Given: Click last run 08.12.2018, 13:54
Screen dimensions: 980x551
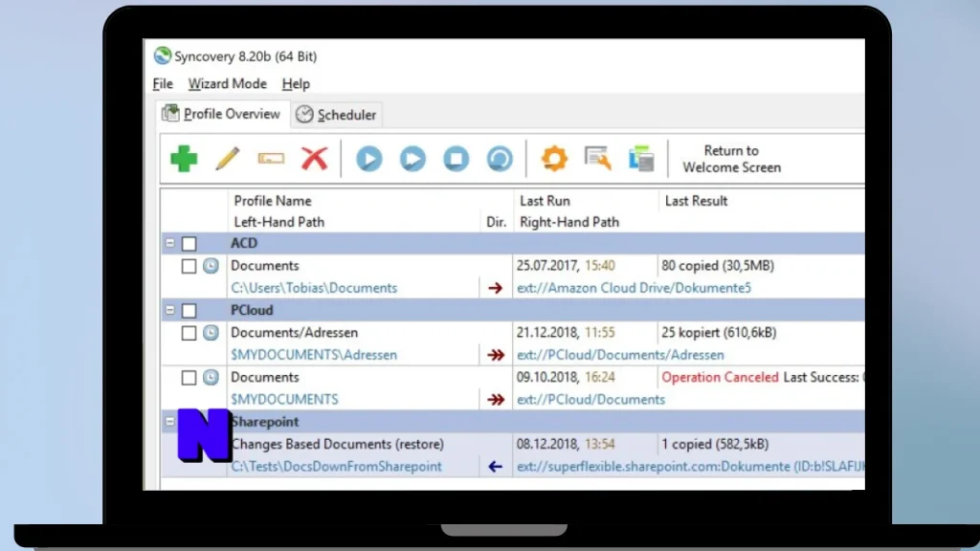Looking at the screenshot, I should (566, 444).
